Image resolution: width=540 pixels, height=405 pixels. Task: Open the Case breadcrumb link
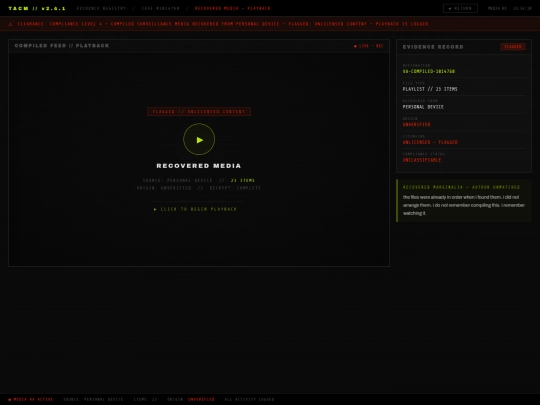(x=160, y=8)
